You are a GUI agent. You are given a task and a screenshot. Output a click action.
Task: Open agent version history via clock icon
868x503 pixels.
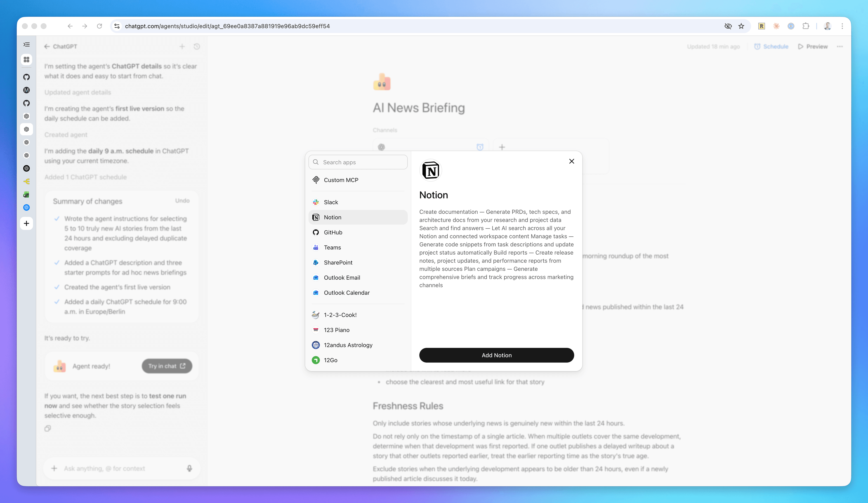point(197,47)
